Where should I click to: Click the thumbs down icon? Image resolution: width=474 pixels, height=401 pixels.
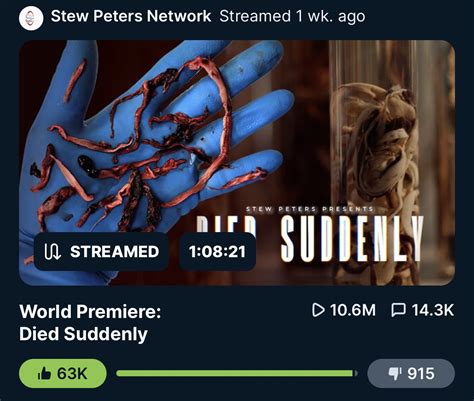coord(396,374)
